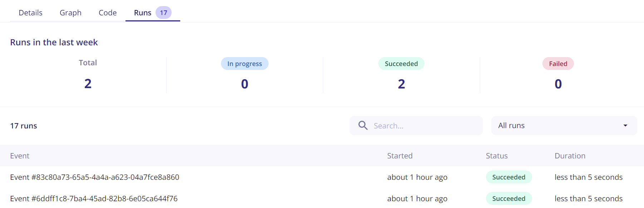Open run Event #6ddff1c8-7ba4-45ad-82b8-6e05ca644f76
Screen dimensions: 644x208
94,199
